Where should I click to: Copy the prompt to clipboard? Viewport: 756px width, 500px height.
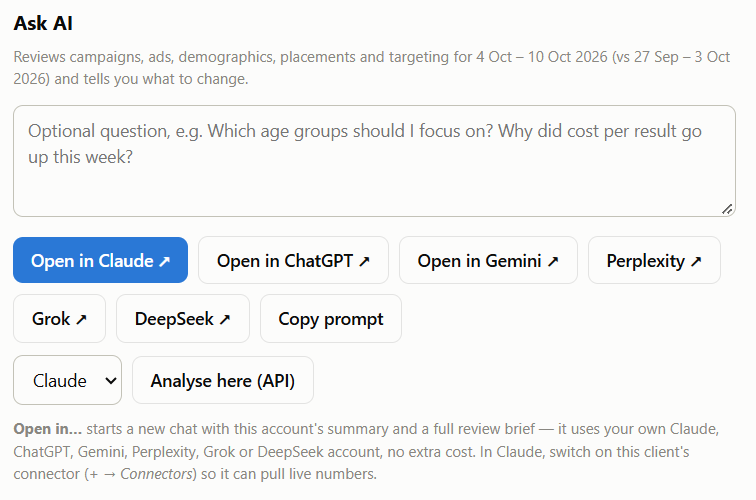(331, 319)
